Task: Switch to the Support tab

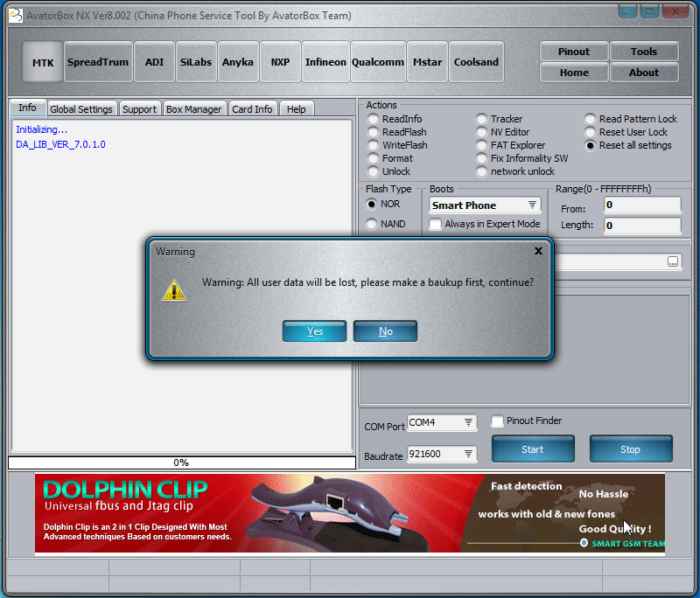Action: 139,109
